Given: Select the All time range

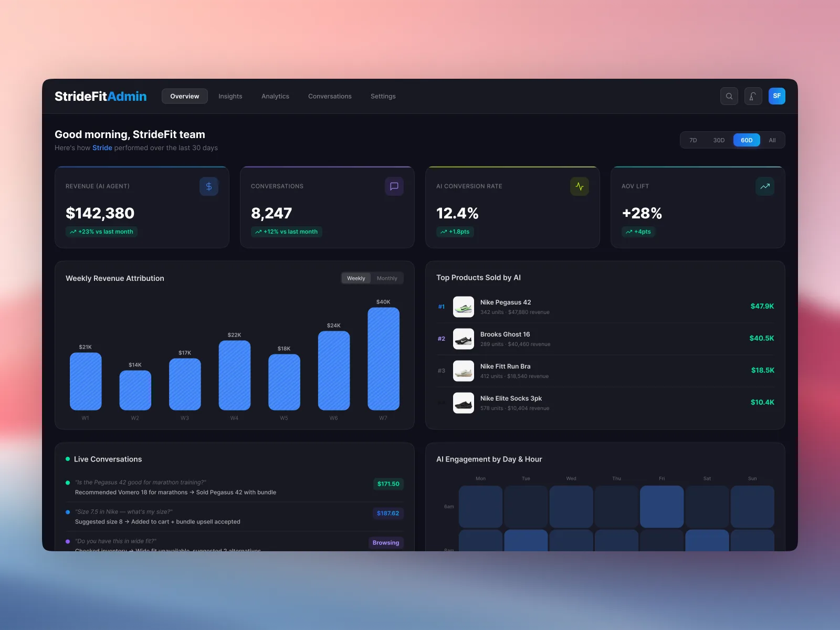Looking at the screenshot, I should 772,140.
